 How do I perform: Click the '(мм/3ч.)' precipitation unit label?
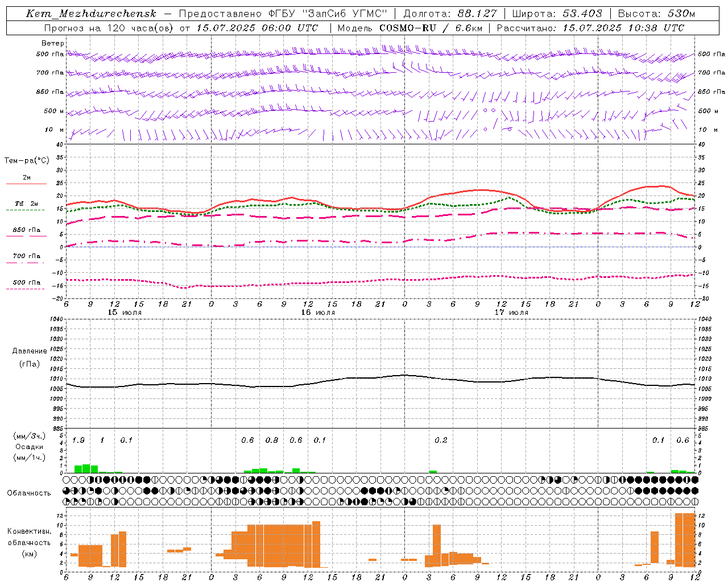pos(29,436)
